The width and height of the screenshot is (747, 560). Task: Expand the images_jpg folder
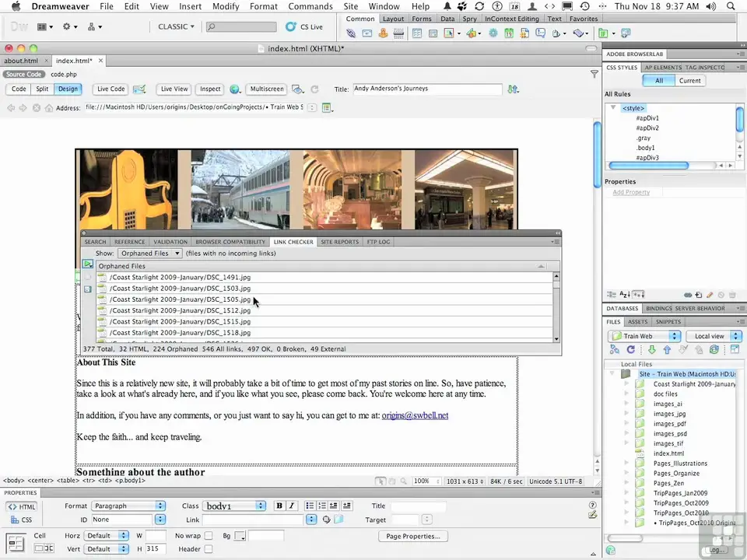627,414
